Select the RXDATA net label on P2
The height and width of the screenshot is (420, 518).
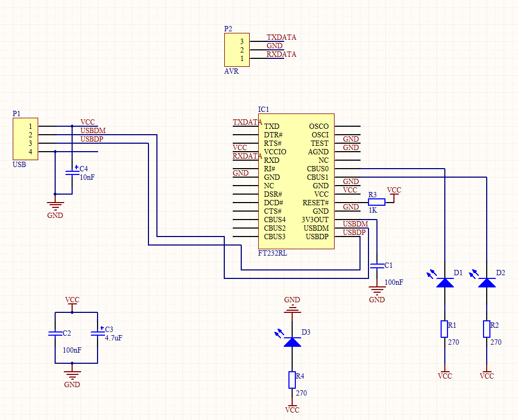point(282,54)
